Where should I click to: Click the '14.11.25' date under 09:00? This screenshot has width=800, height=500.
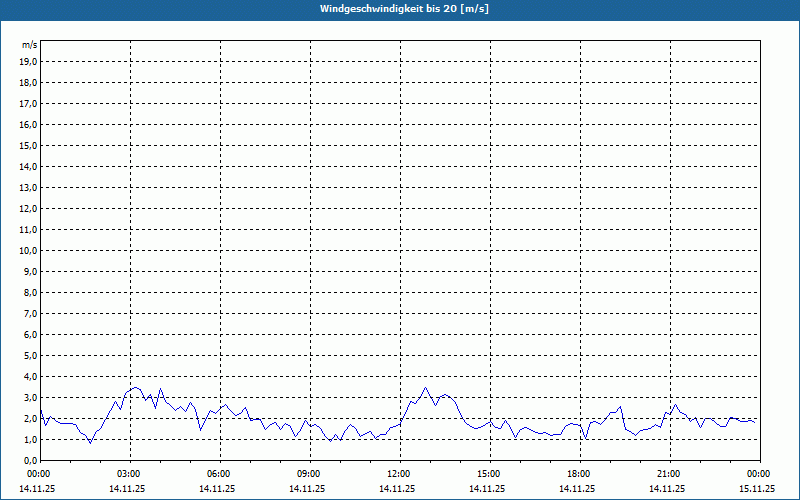(x=307, y=488)
